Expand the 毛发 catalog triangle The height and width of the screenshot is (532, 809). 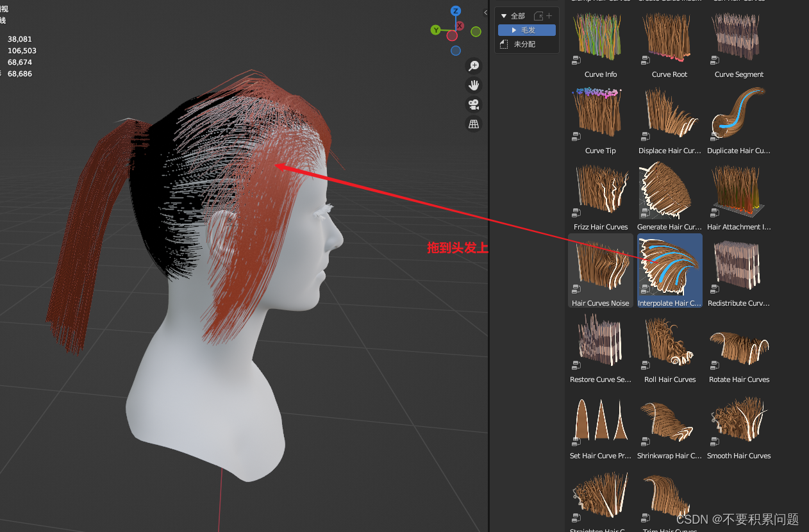coord(514,30)
